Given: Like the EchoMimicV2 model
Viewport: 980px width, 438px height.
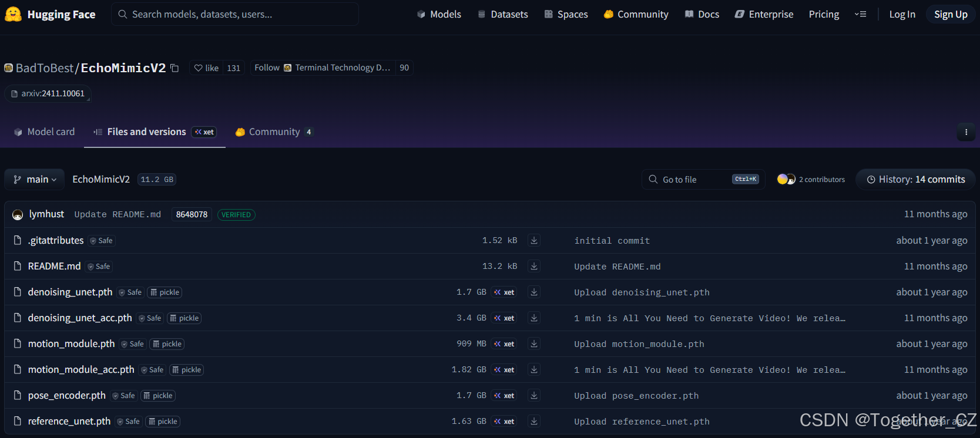Looking at the screenshot, I should pyautogui.click(x=206, y=68).
